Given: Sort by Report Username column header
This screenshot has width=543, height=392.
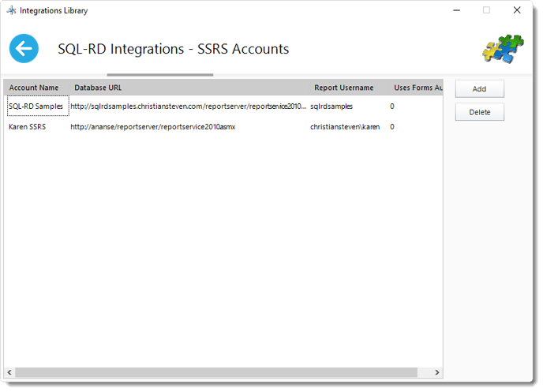Looking at the screenshot, I should (349, 88).
